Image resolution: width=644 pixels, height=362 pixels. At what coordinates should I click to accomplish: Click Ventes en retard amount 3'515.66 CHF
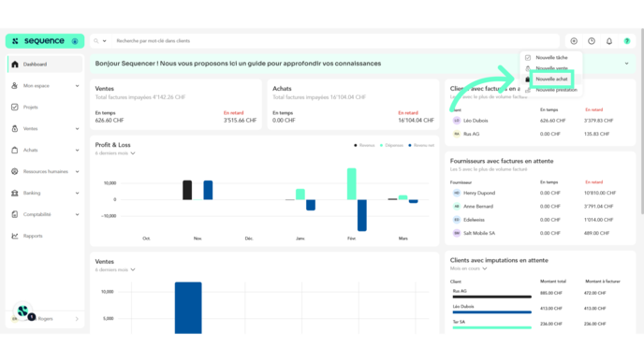point(240,121)
